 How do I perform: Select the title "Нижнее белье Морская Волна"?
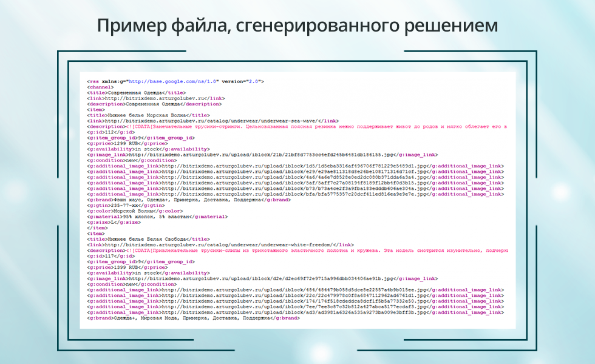click(x=148, y=115)
